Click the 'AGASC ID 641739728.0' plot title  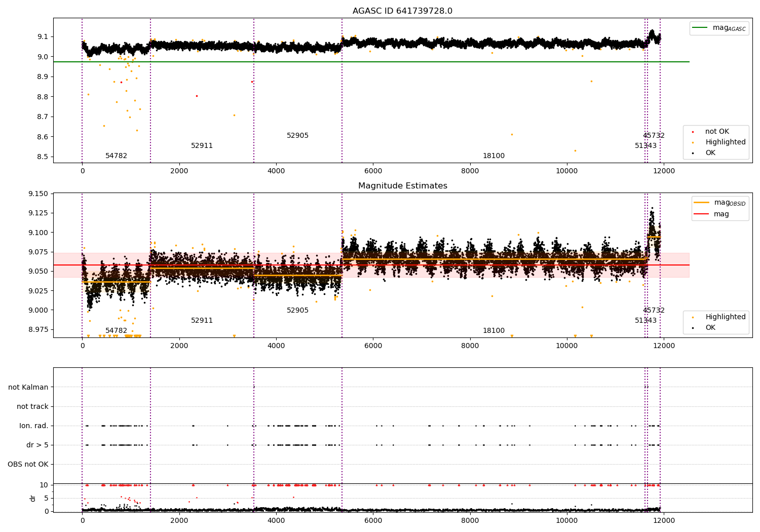coord(402,11)
